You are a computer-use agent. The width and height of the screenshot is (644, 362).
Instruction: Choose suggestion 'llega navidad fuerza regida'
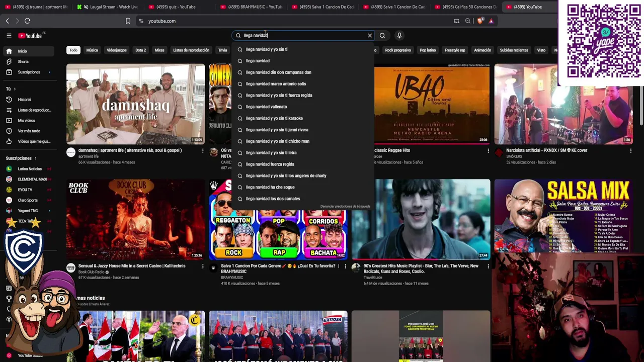point(303,164)
